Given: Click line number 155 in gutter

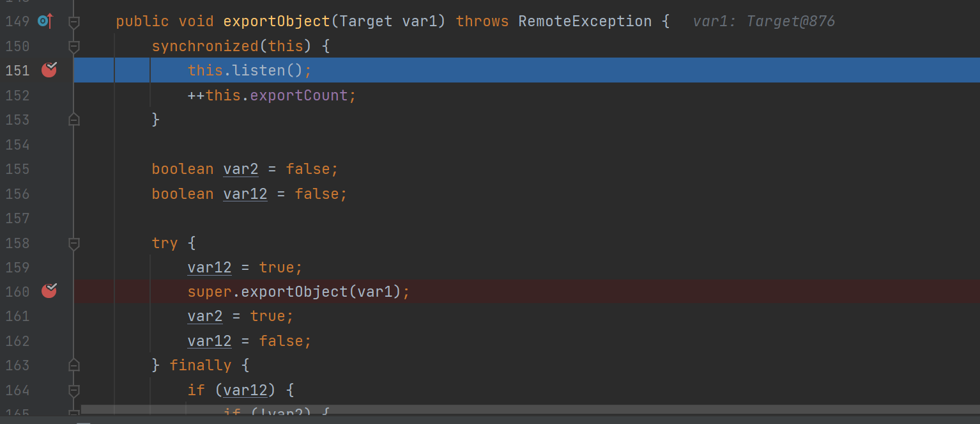Looking at the screenshot, I should pyautogui.click(x=17, y=169).
